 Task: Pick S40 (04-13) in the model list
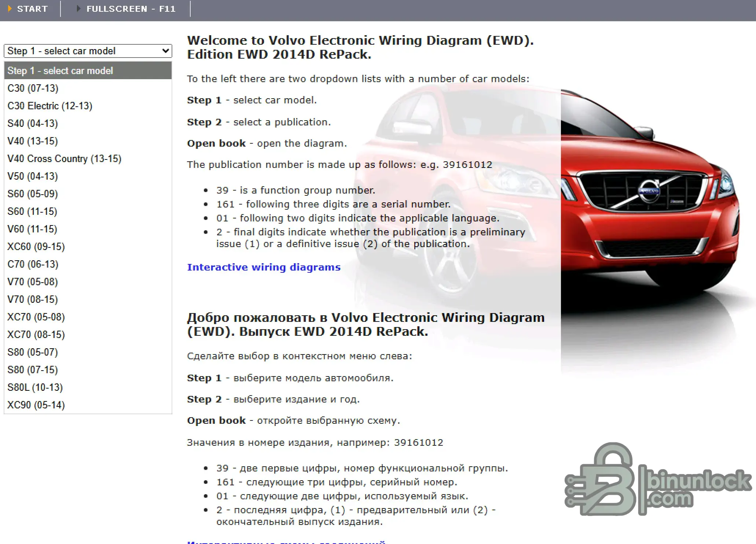pyautogui.click(x=88, y=123)
